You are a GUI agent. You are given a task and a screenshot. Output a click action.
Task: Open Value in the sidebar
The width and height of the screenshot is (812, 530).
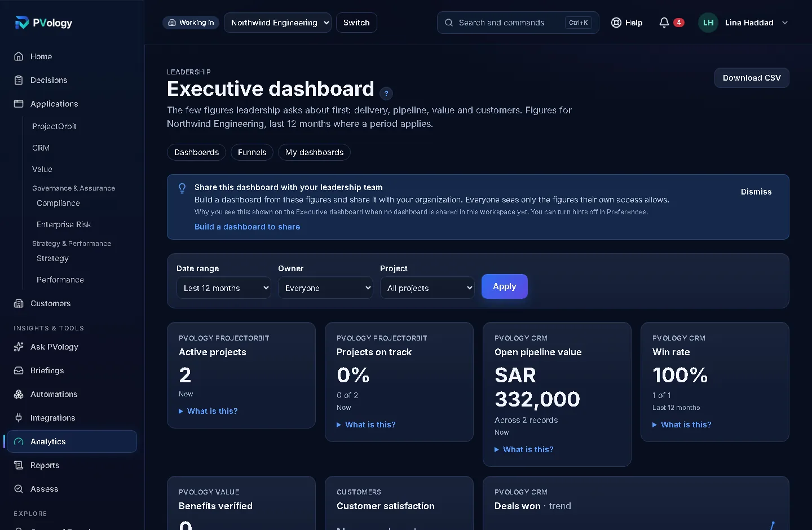tap(42, 169)
